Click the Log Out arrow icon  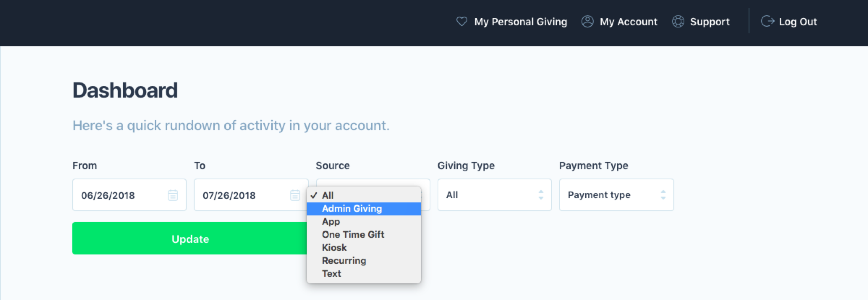[767, 22]
